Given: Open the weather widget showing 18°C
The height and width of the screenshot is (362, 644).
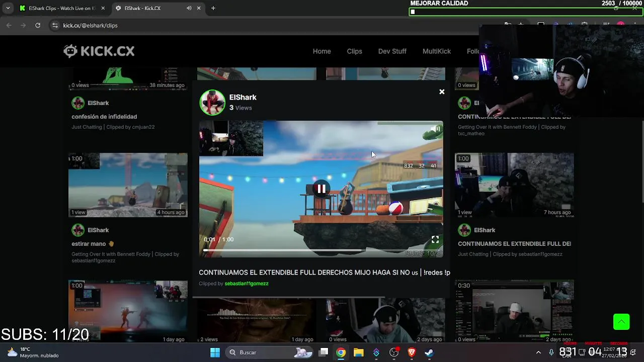Looking at the screenshot, I should click(34, 352).
